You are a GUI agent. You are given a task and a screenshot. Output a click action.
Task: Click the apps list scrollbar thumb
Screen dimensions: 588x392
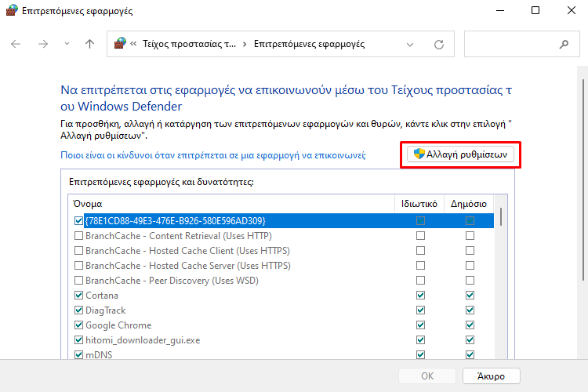click(x=501, y=217)
